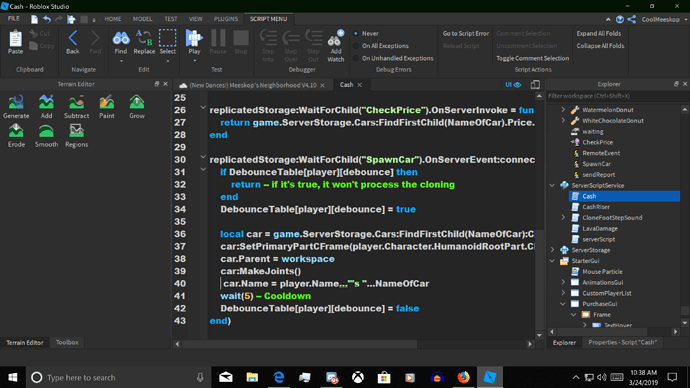Select the LavaDamage script in Explorer

pos(600,228)
